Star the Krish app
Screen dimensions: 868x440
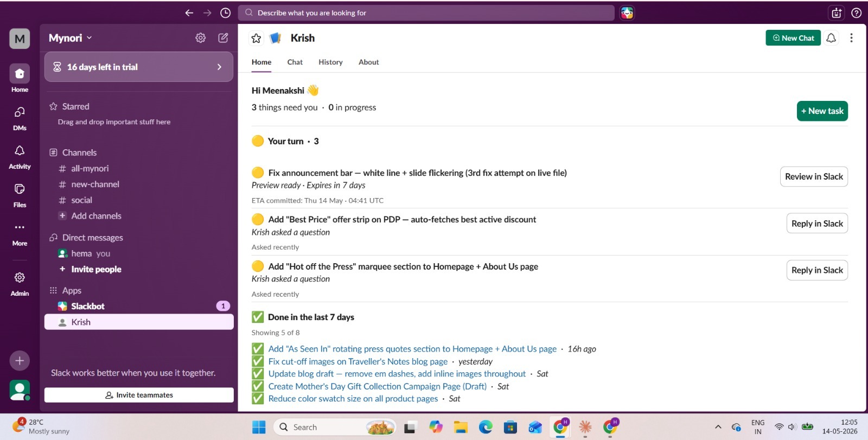[256, 38]
